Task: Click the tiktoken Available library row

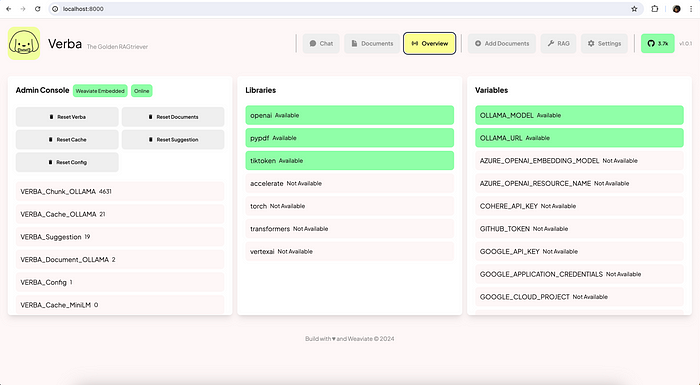Action: [x=350, y=161]
